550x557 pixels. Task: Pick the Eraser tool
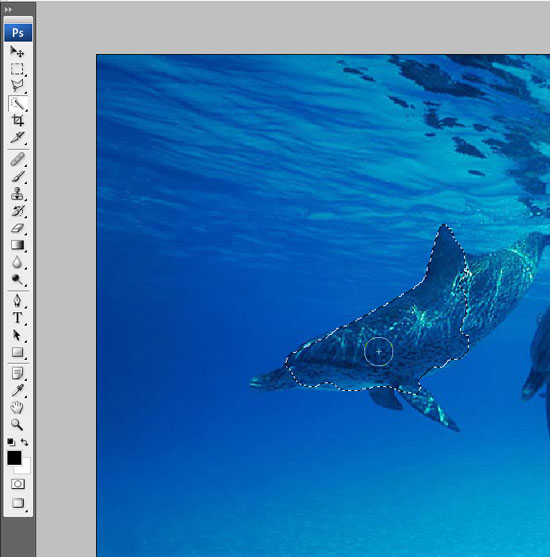click(x=17, y=228)
